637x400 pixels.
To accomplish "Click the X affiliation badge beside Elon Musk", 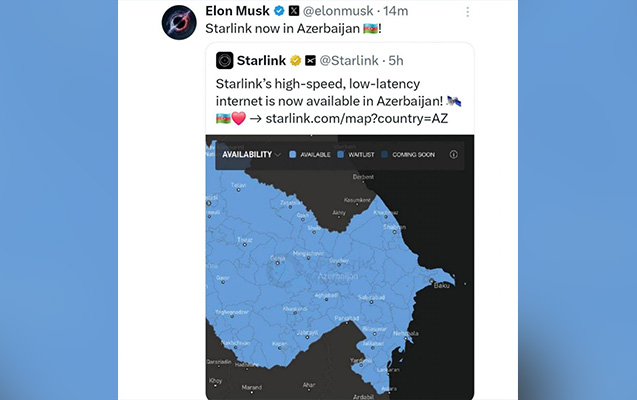I will point(294,11).
